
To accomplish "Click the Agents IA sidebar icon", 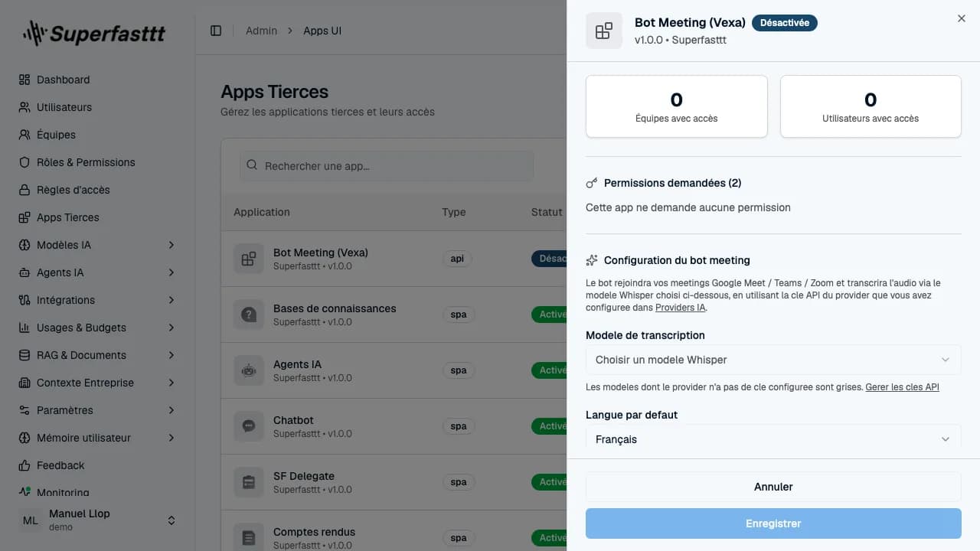I will coord(24,272).
